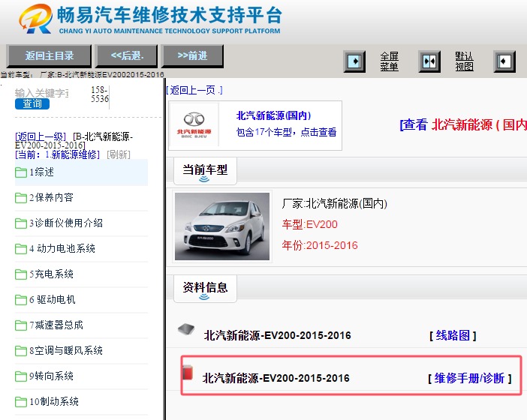Click folder icon next to 3诊断仪使用介绍

21,223
